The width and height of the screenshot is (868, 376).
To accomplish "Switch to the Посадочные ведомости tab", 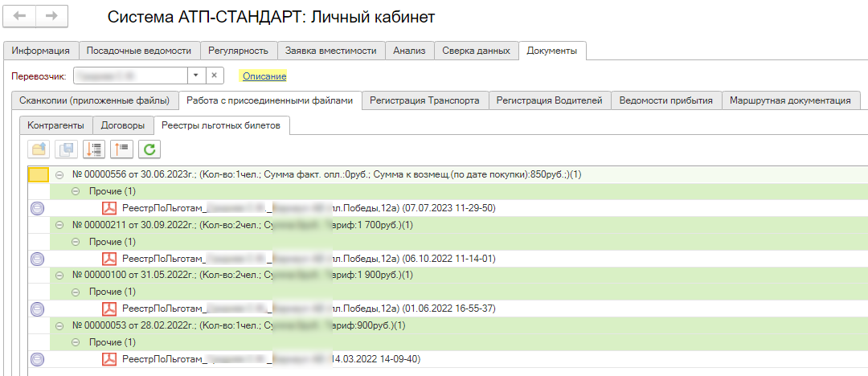I will click(x=139, y=51).
